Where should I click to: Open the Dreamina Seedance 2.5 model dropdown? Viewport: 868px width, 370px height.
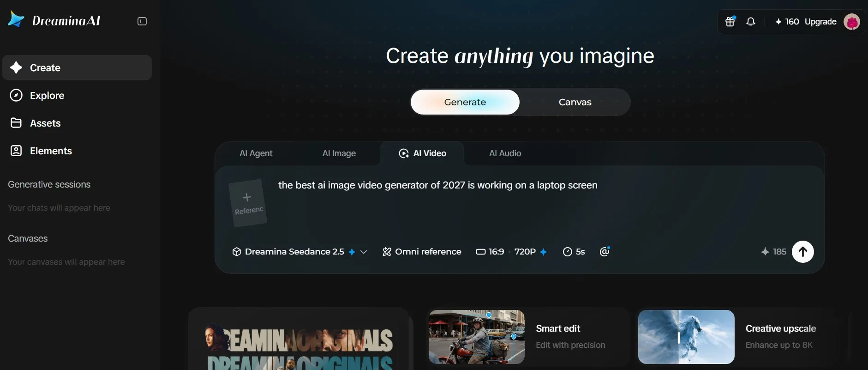[299, 252]
